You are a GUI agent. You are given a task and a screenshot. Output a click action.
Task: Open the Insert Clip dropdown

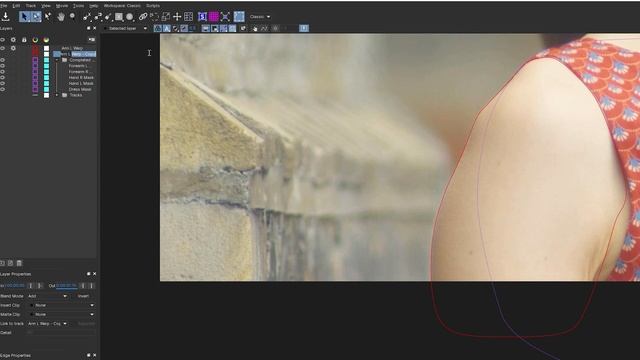tap(62, 305)
